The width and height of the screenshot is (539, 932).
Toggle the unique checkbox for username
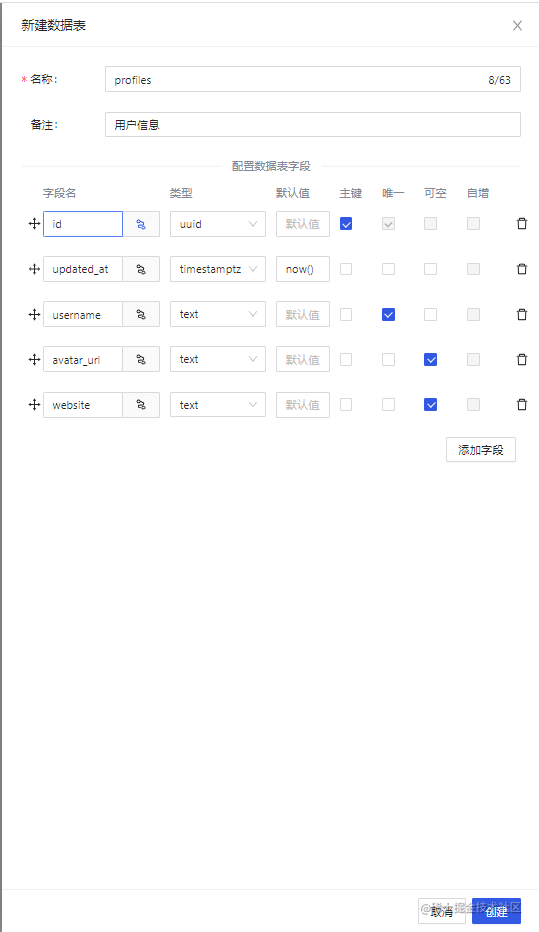click(388, 314)
